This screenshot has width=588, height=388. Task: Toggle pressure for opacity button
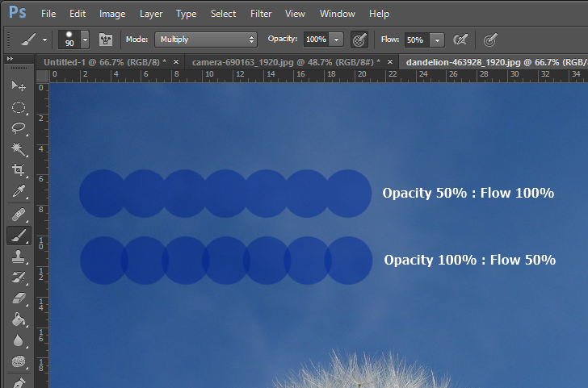[359, 40]
